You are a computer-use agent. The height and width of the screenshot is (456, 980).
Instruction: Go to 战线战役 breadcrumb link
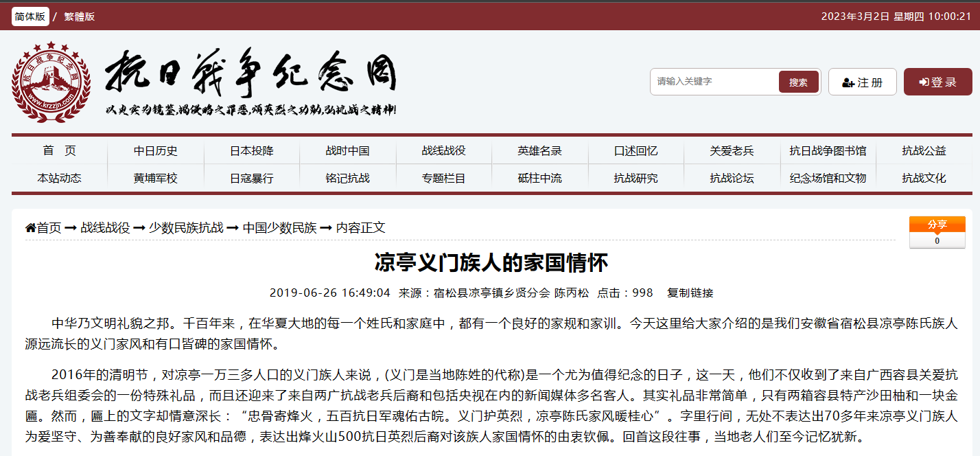(105, 228)
